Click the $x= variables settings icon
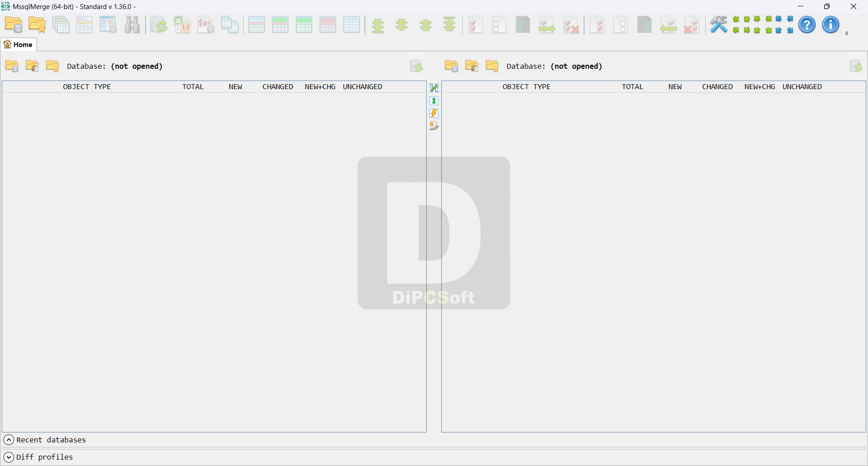 point(206,25)
